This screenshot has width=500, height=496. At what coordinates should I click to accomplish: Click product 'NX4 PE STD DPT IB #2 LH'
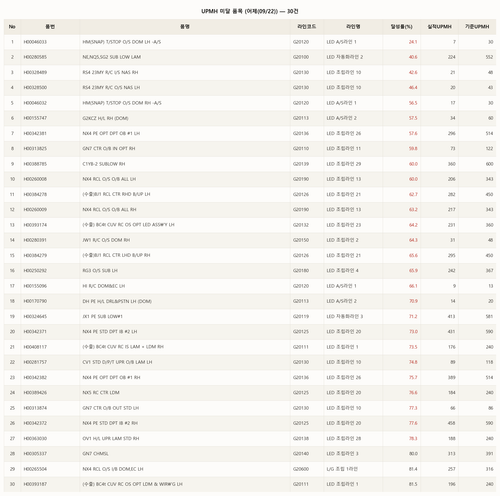coord(110,332)
